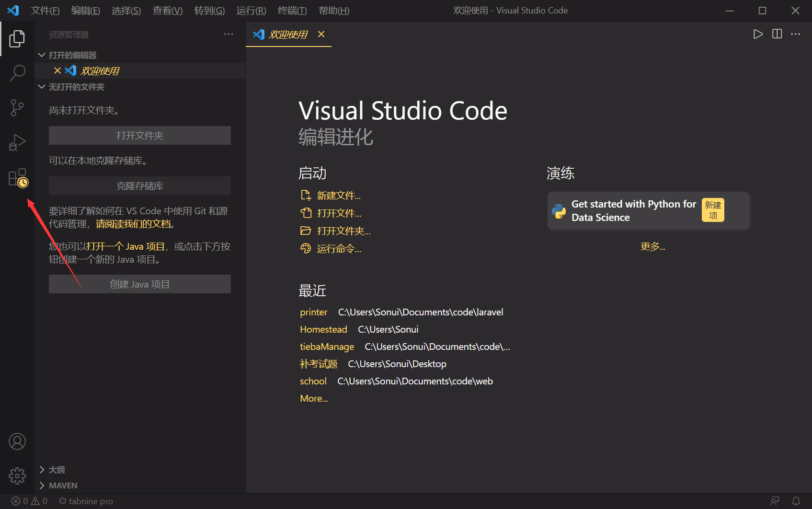Close the 欢迎使用 tab
This screenshot has height=509, width=812.
pyautogui.click(x=321, y=34)
